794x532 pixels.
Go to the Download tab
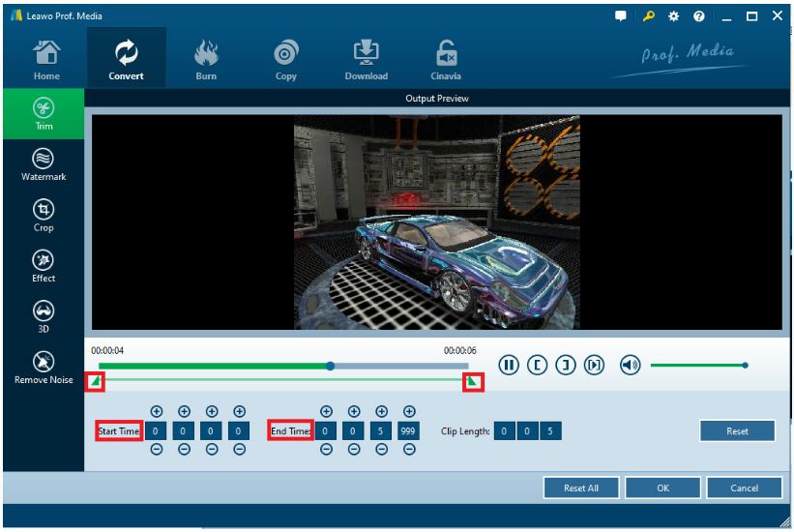point(366,60)
